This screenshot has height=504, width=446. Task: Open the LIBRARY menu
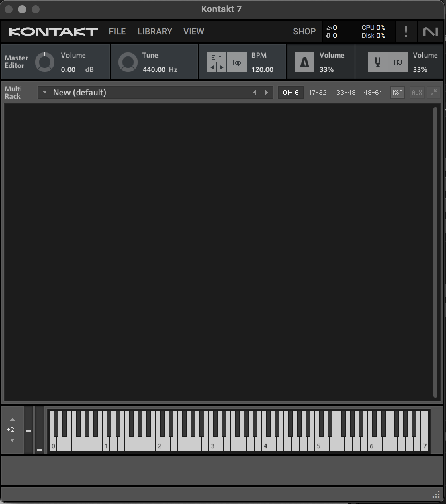tap(155, 31)
